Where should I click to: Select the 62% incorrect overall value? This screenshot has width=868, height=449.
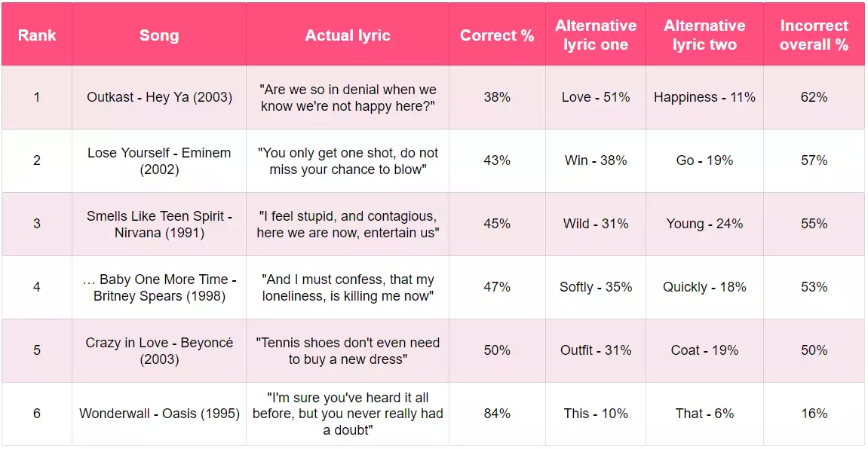point(814,97)
